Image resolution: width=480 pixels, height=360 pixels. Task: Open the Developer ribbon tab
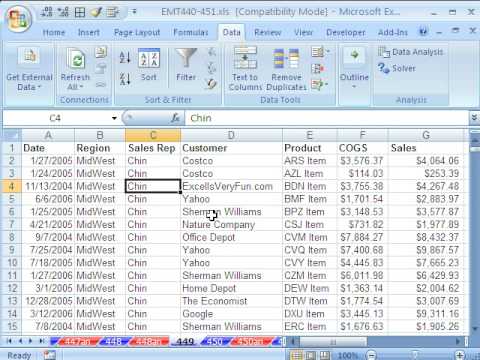tap(346, 32)
